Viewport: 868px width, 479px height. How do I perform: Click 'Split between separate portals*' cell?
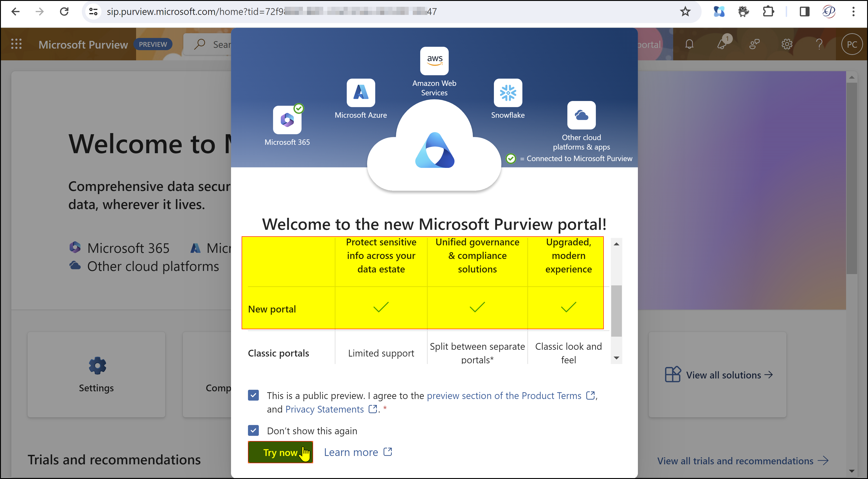tap(477, 353)
